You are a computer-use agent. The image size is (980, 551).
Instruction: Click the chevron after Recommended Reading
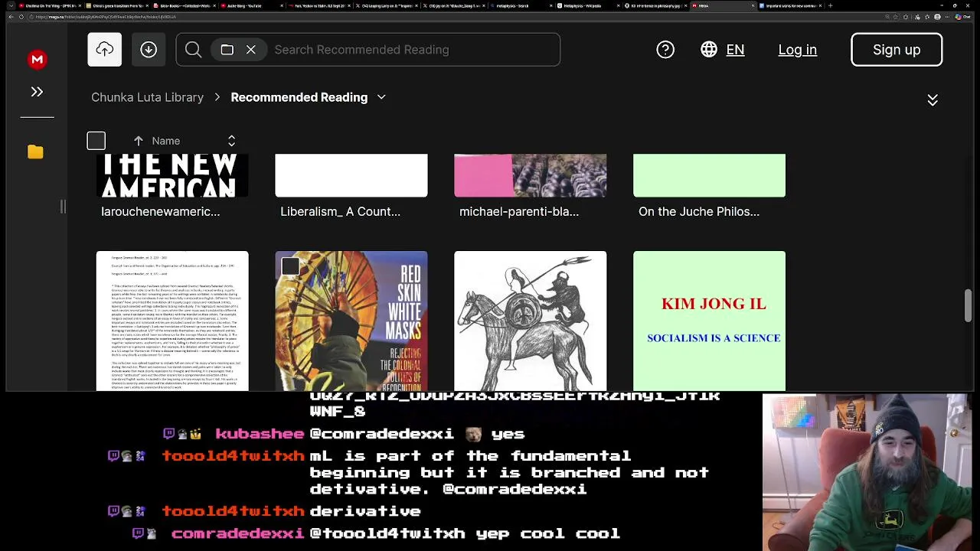point(381,97)
